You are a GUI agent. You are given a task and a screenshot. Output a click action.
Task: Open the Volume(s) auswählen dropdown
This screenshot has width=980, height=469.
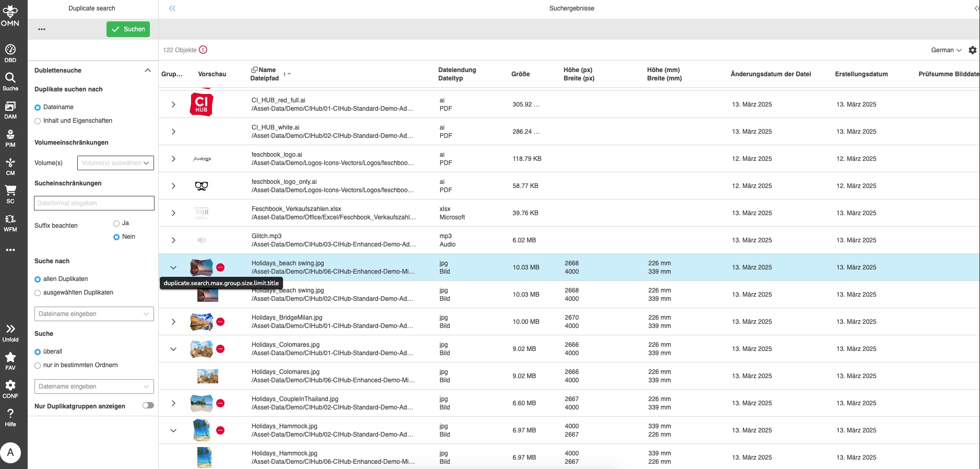click(x=115, y=163)
